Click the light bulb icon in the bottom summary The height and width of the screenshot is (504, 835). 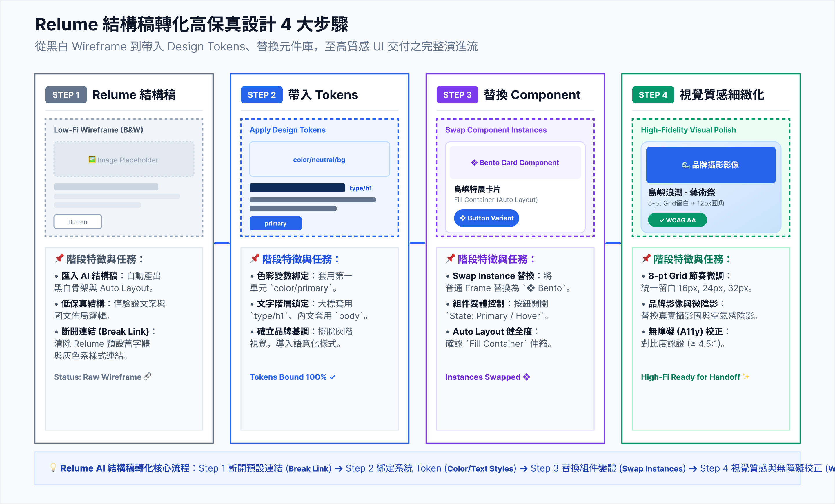[x=53, y=468]
